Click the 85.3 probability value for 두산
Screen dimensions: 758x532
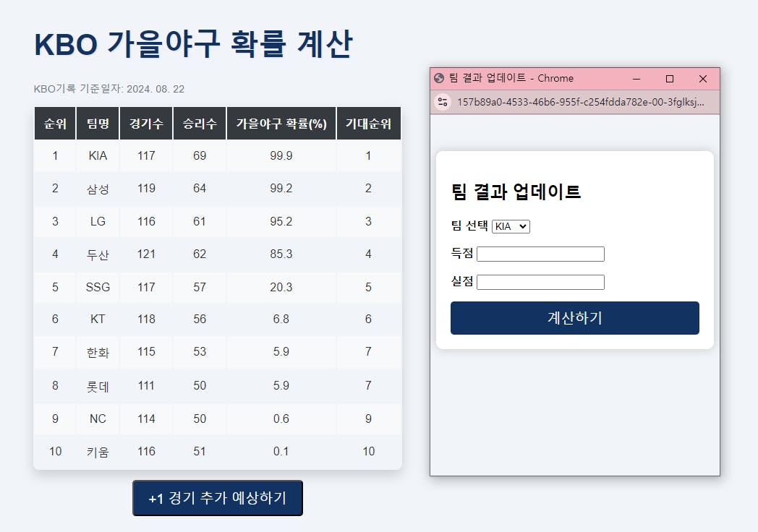(281, 254)
